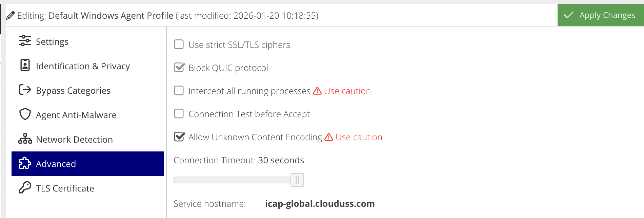Screen dimensions: 644x218
Task: Click the Advanced puzzle-piece icon
Action: pyautogui.click(x=25, y=163)
